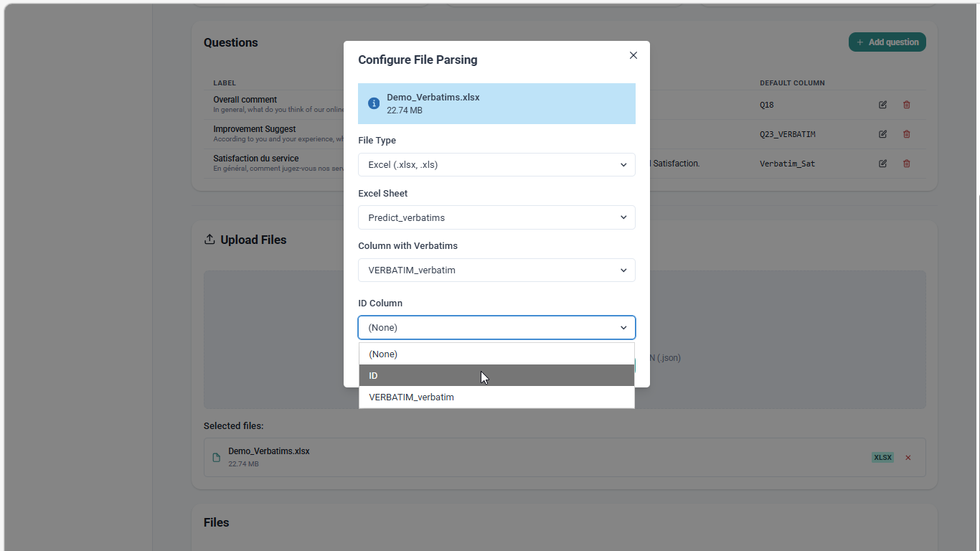Open the File Type dropdown
The image size is (980, 551).
[x=496, y=164]
